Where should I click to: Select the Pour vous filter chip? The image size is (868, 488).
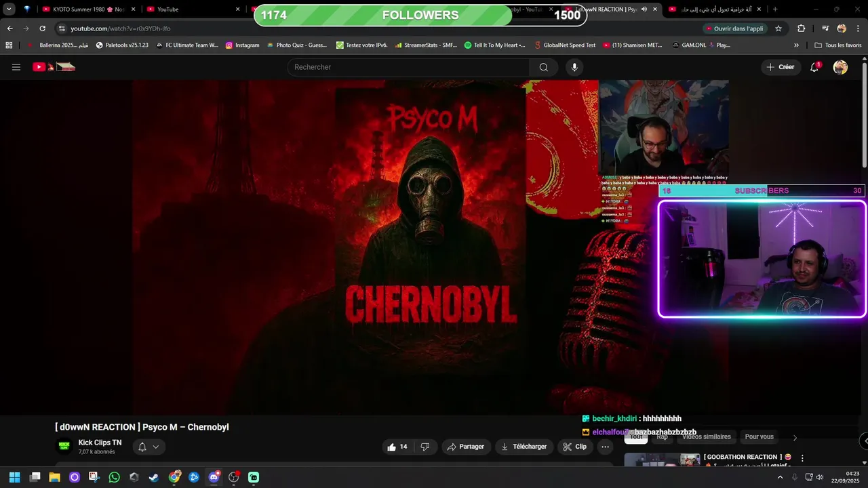759,437
